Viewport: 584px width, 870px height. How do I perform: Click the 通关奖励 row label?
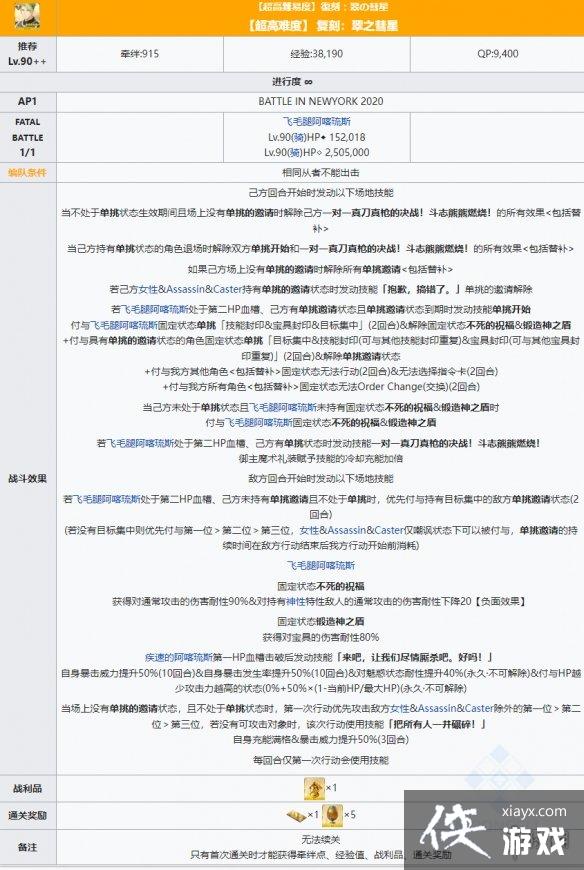27,815
